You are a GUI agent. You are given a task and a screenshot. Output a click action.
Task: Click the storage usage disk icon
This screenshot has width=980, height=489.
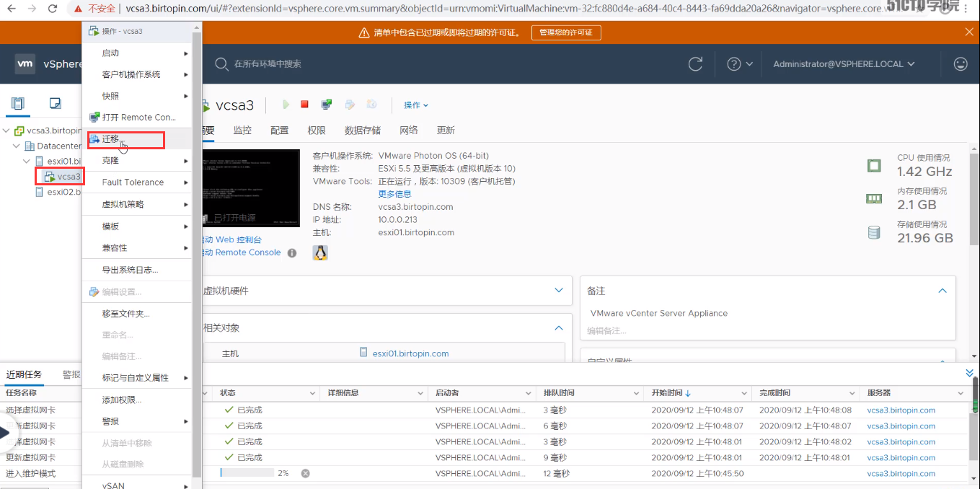tap(874, 232)
